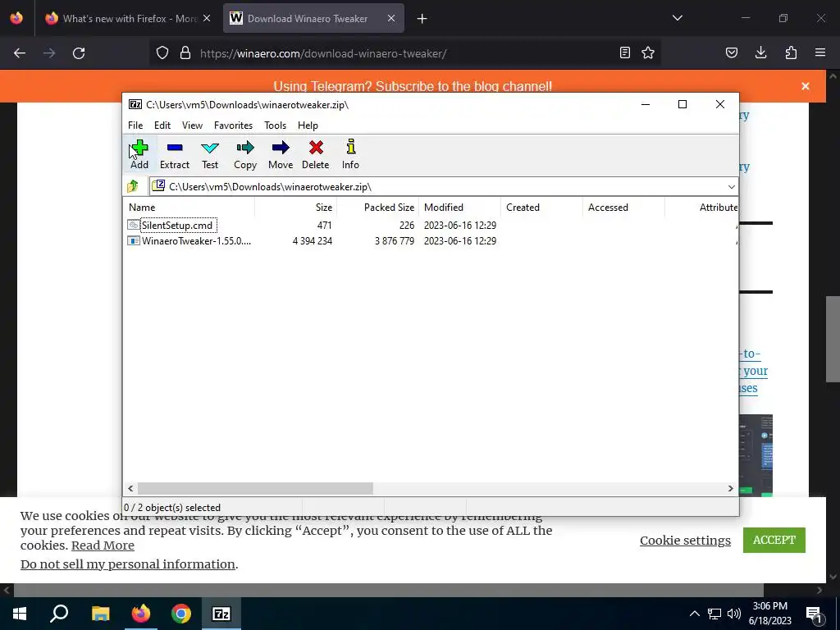Open the Tools menu in 7-Zip
This screenshot has width=840, height=630.
pyautogui.click(x=275, y=126)
